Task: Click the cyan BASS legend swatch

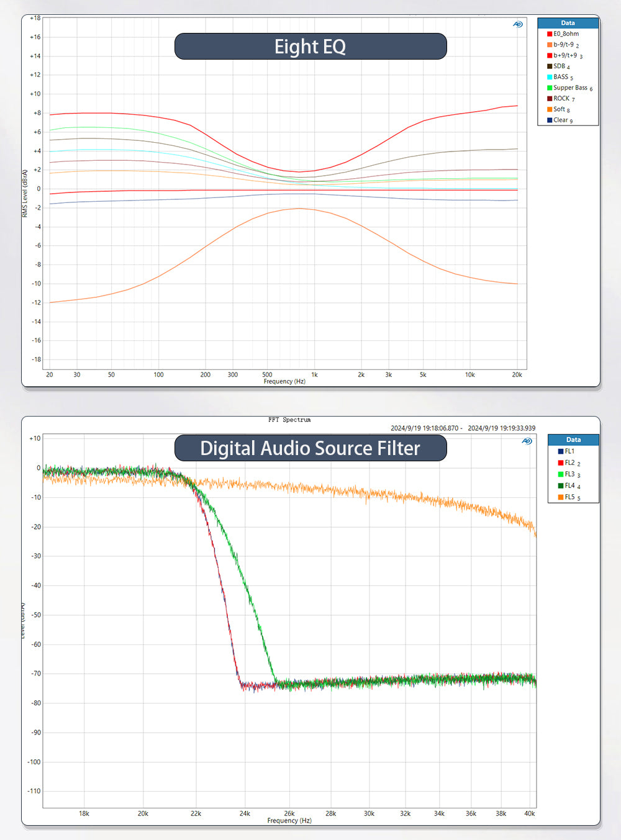Action: 550,77
